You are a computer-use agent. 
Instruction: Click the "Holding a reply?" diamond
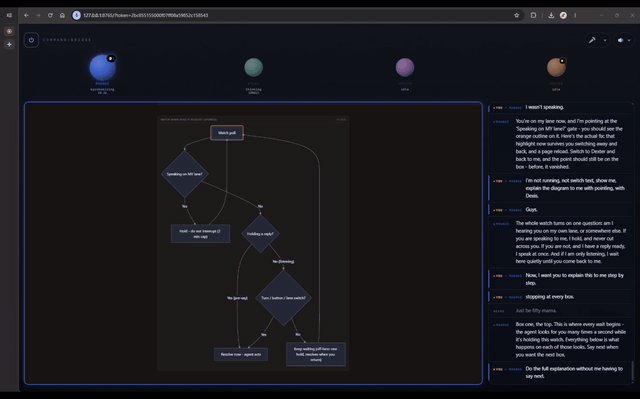(x=260, y=234)
